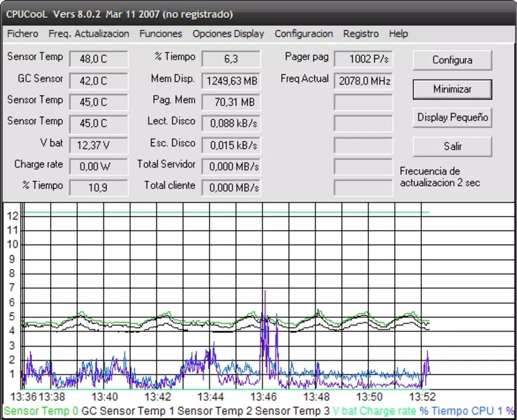Click the 'V bat' legend entry
This screenshot has height=420, width=517.
pyautogui.click(x=344, y=411)
